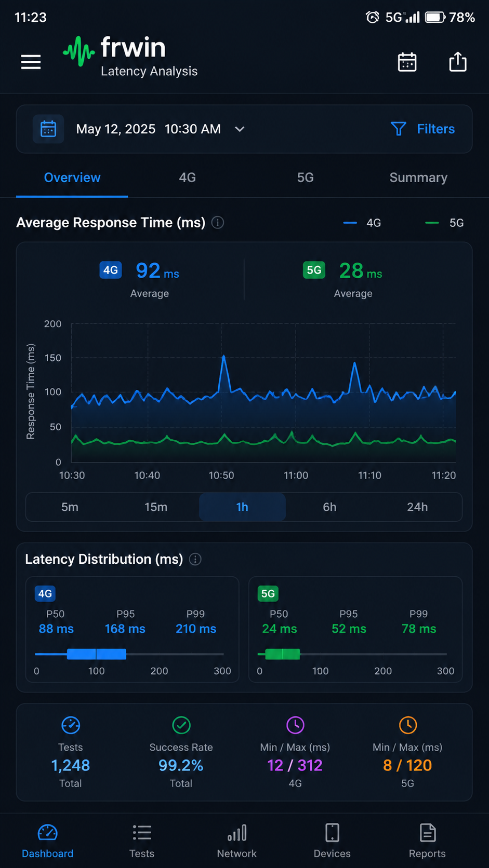Tap the 5G P99 value 78 ms
489x868 pixels.
click(x=419, y=629)
